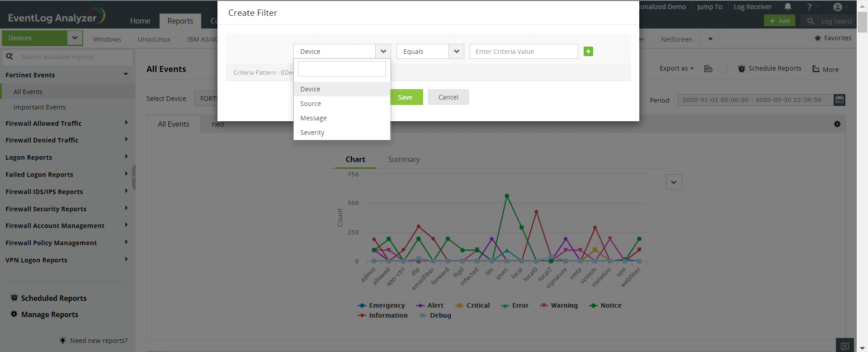Click the Schedule Reports alarm clock icon
The height and width of the screenshot is (352, 868).
(742, 69)
